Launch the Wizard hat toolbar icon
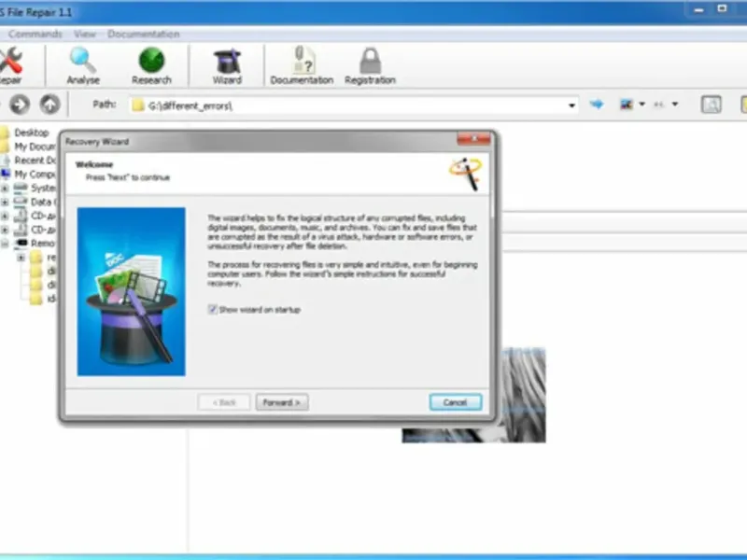The image size is (747, 560). tap(227, 65)
